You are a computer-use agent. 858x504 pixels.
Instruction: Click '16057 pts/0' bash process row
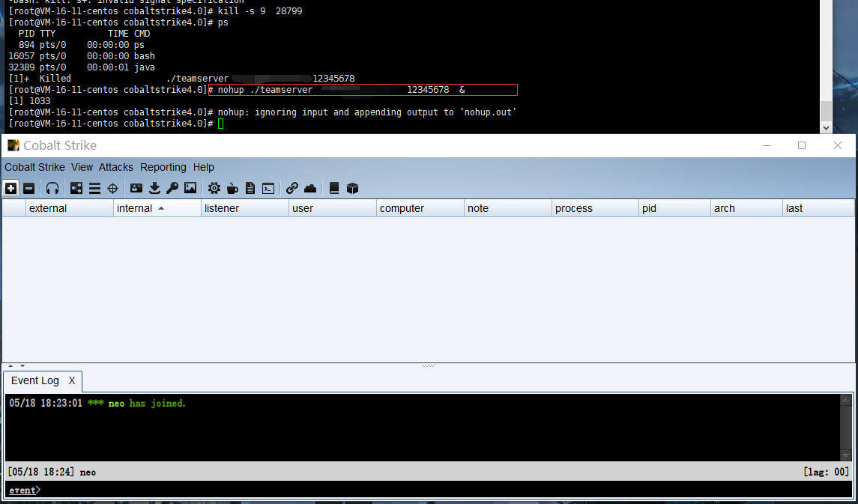click(82, 55)
